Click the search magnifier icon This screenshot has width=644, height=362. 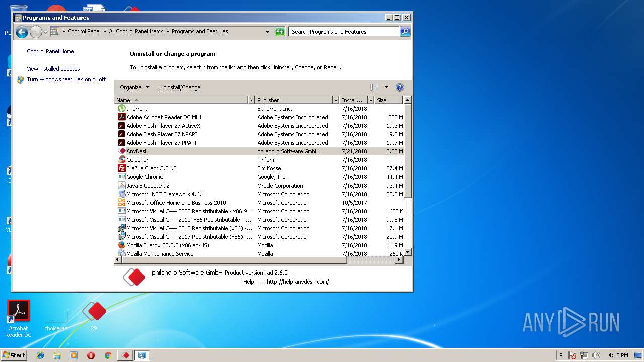tap(405, 32)
